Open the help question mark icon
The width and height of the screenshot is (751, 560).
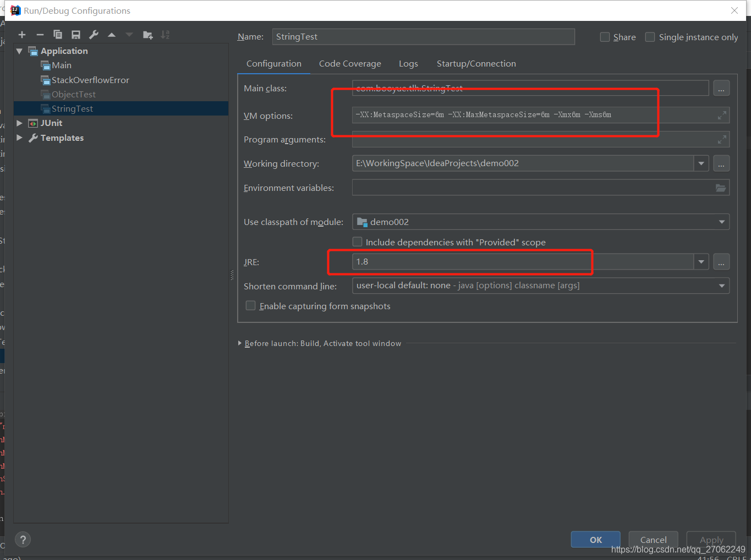(23, 539)
